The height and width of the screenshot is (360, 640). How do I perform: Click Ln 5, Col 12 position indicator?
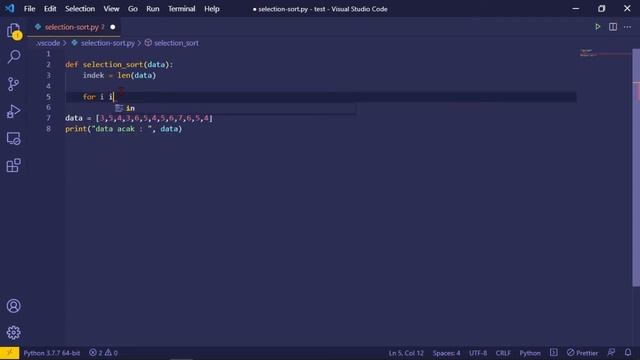click(x=406, y=353)
